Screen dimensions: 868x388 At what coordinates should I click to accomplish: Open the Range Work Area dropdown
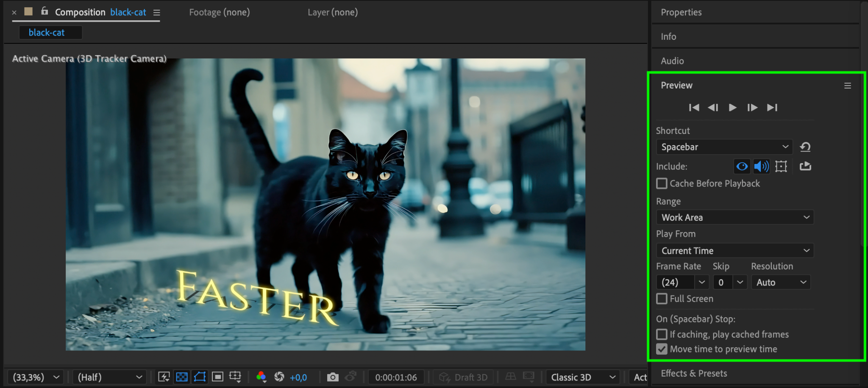point(734,217)
